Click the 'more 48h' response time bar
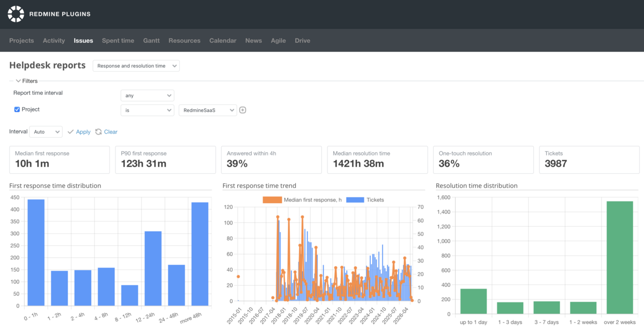Viewport: 644px width, 335px height. (200, 254)
